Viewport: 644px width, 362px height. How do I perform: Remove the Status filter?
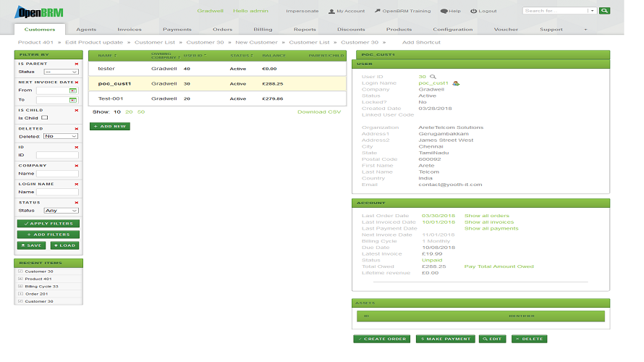pos(77,203)
